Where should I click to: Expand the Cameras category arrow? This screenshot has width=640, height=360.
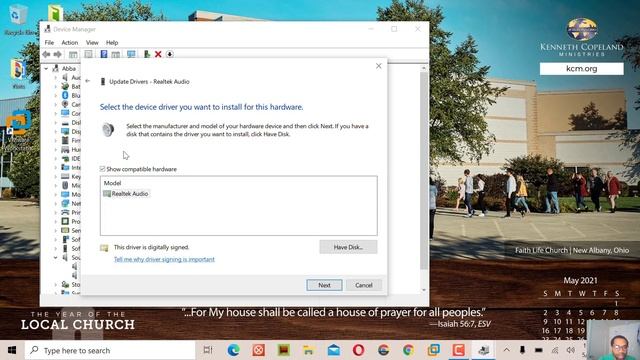tap(56, 104)
